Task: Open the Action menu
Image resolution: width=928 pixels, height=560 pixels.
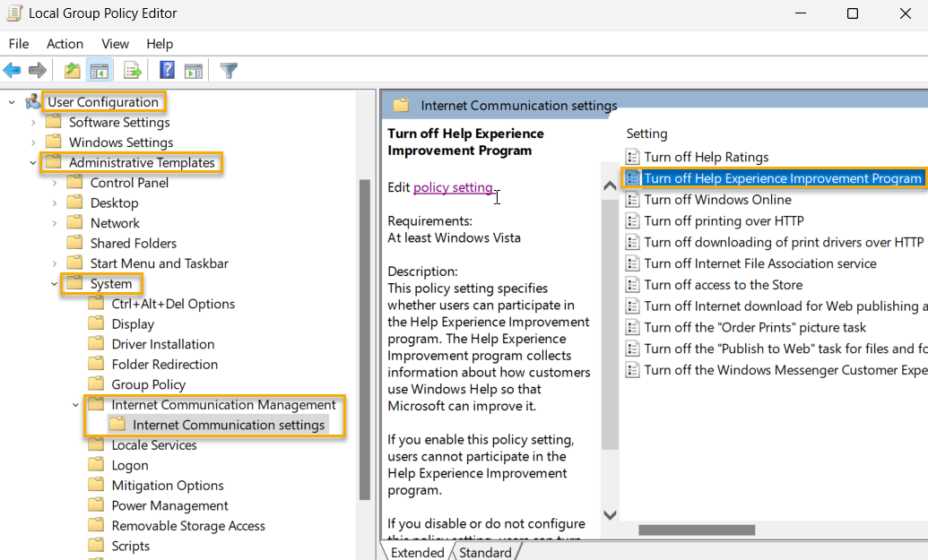Action: tap(65, 43)
